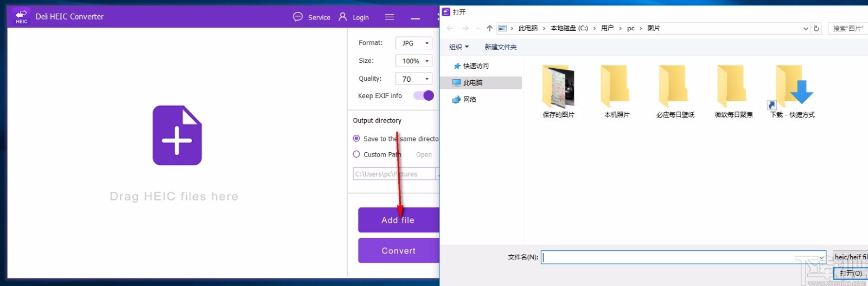Viewport: 868px width, 286px height.
Task: Open the Service chat icon
Action: [298, 17]
